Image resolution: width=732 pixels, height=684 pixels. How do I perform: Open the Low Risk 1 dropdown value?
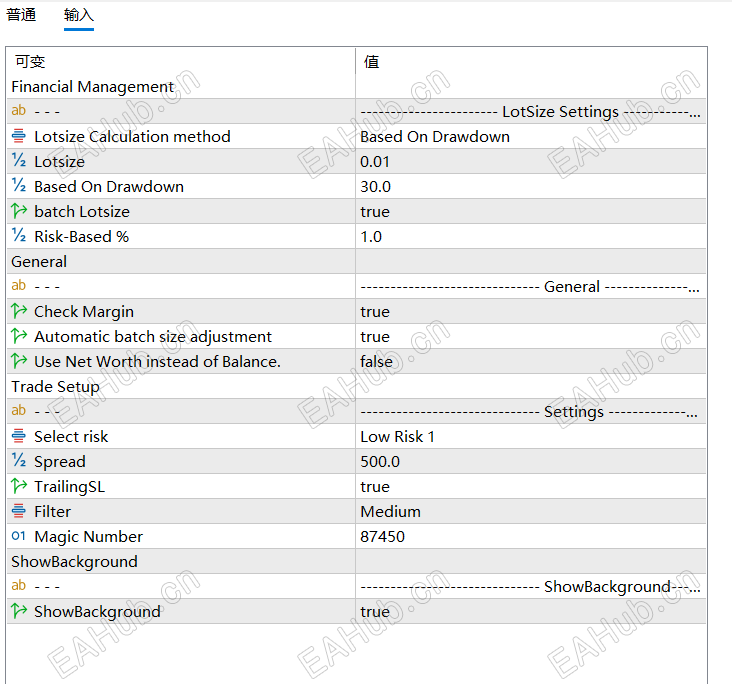click(531, 436)
